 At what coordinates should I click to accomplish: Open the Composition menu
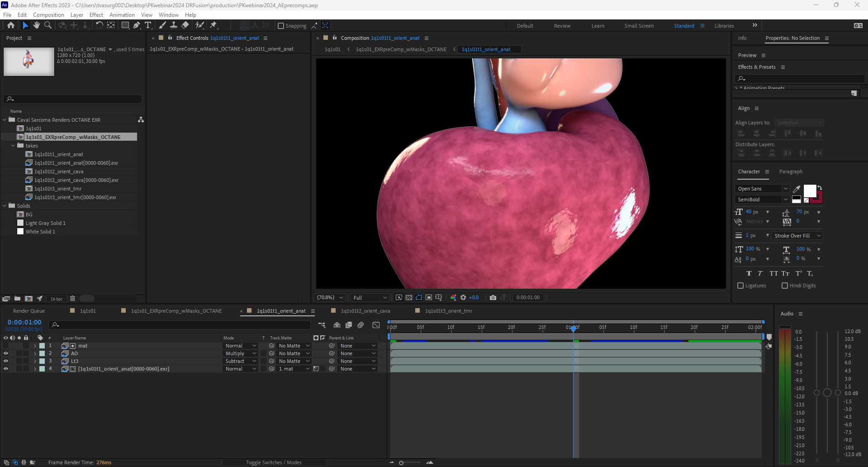click(x=48, y=15)
